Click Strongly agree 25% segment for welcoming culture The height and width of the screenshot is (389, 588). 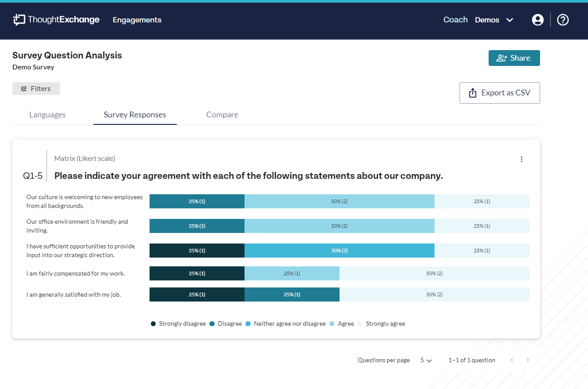[482, 201]
